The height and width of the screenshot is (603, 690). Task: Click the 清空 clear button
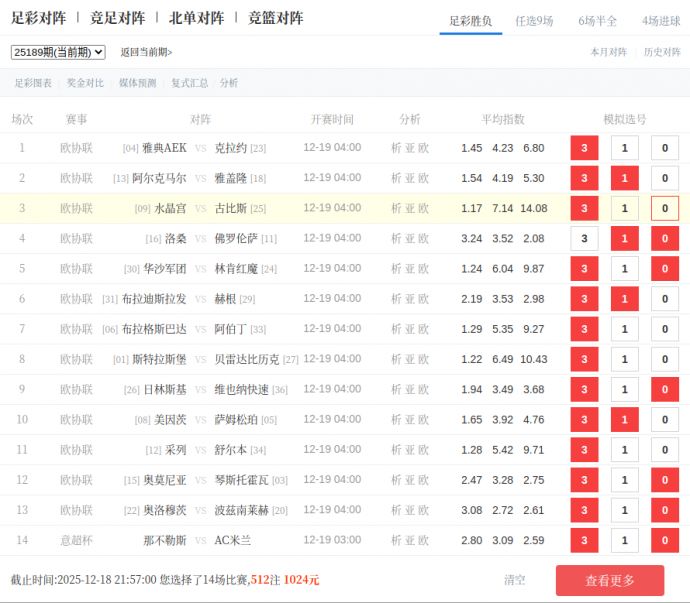(515, 579)
